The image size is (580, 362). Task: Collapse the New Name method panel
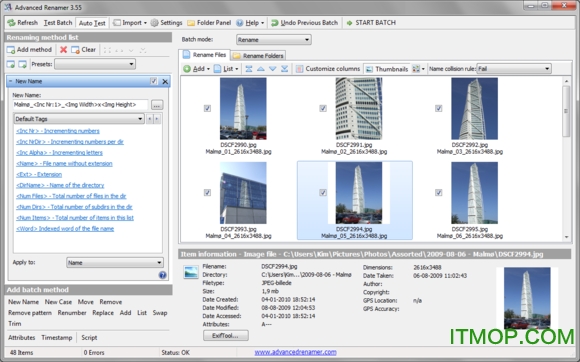point(10,81)
